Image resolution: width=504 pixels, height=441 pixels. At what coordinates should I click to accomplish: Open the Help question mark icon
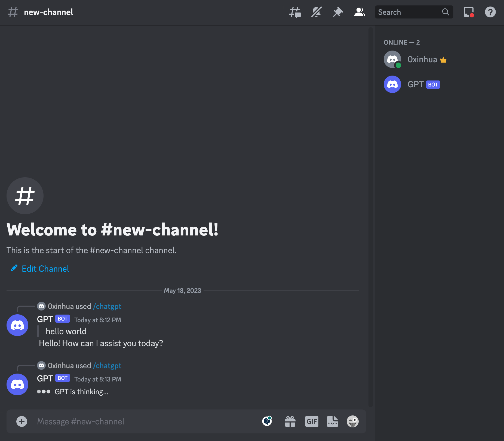tap(490, 12)
